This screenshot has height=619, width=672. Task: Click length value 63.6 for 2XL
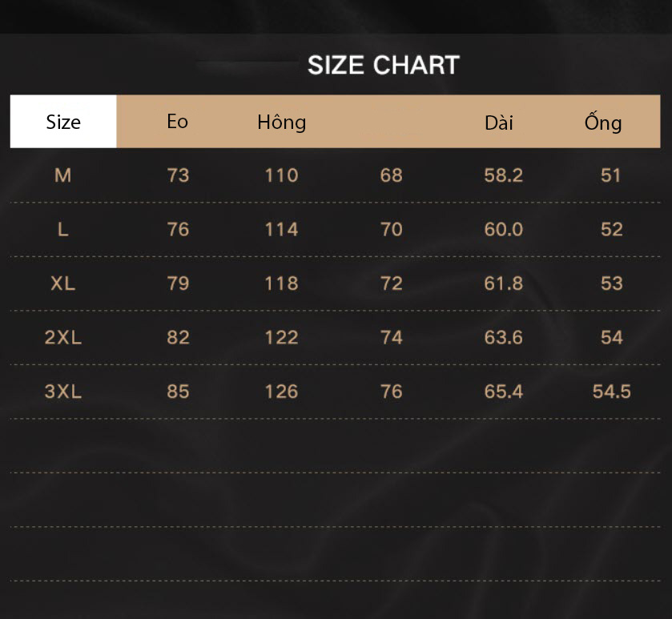(504, 338)
